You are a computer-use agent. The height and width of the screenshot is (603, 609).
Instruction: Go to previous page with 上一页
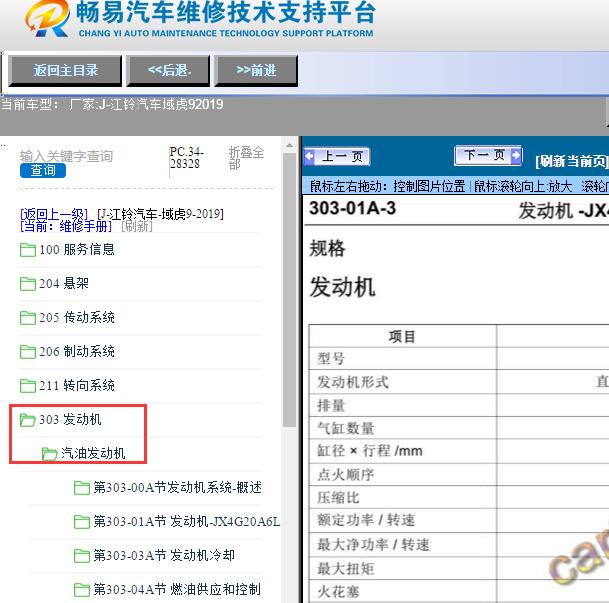click(337, 156)
